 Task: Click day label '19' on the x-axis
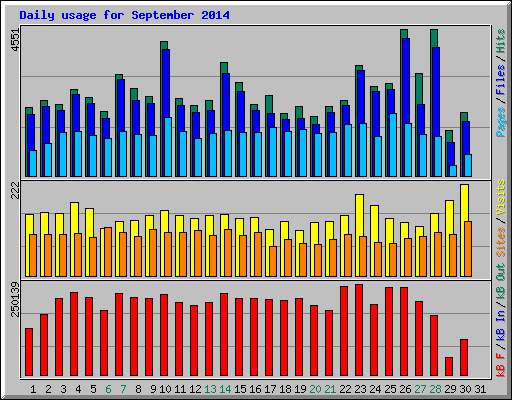coord(300,389)
